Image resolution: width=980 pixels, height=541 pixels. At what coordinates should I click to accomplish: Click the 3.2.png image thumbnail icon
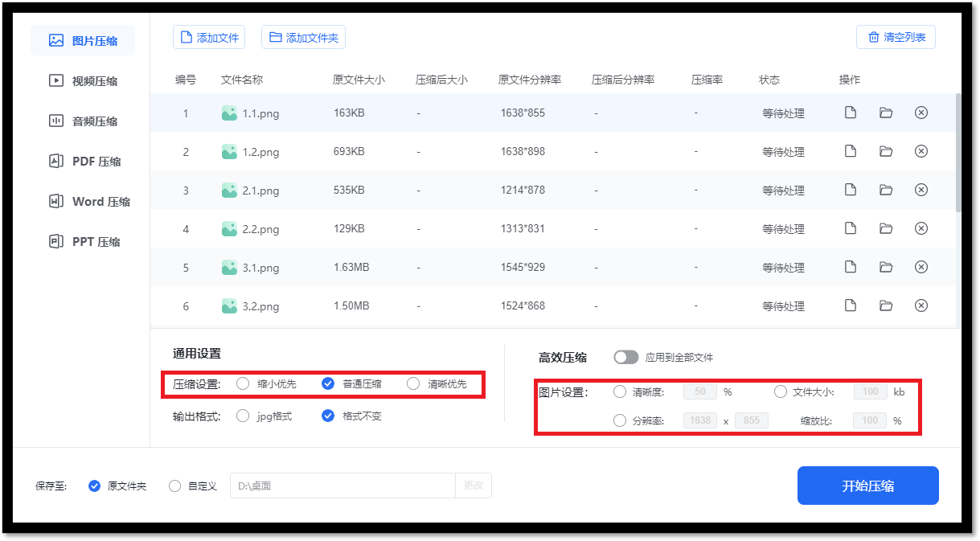229,306
